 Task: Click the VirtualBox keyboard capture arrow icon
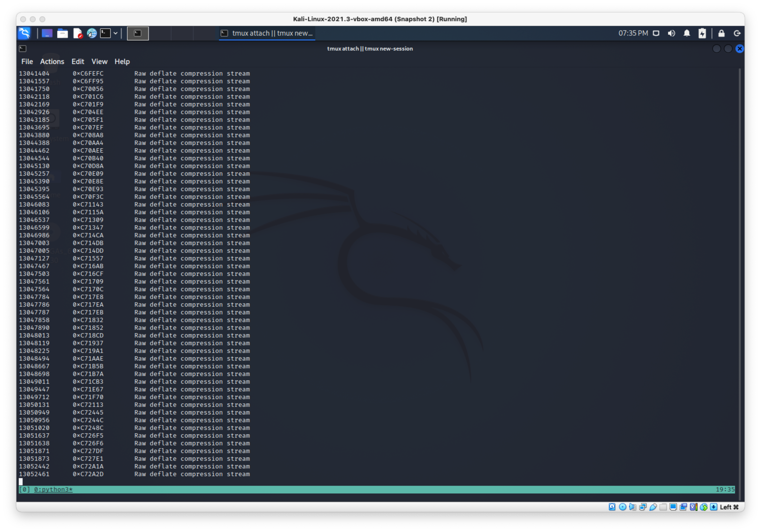[x=714, y=507]
